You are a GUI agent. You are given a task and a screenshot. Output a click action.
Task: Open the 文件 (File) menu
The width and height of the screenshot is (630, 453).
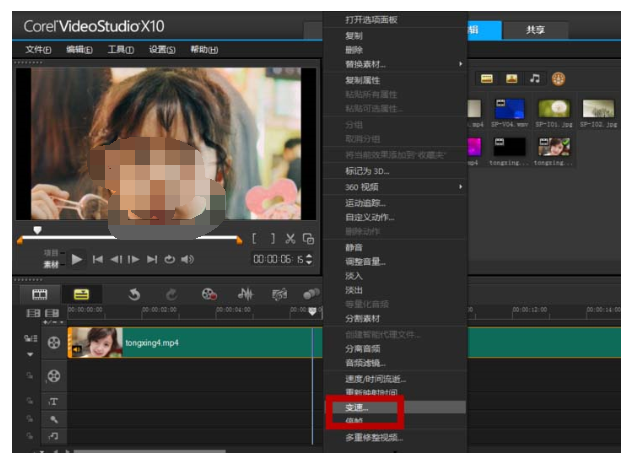pos(38,50)
